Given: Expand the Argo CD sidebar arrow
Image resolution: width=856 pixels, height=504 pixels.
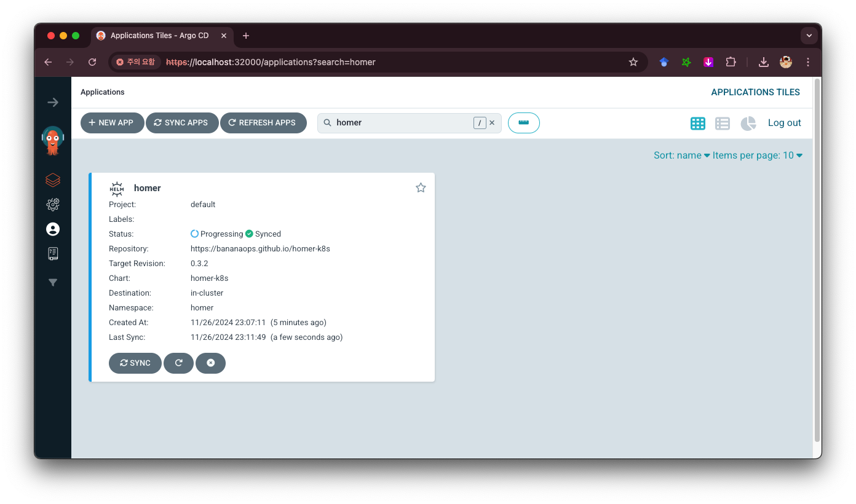Looking at the screenshot, I should click(x=53, y=103).
